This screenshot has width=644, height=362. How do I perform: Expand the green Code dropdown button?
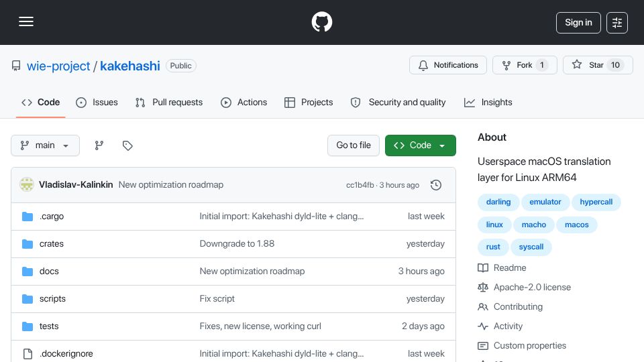(x=420, y=145)
